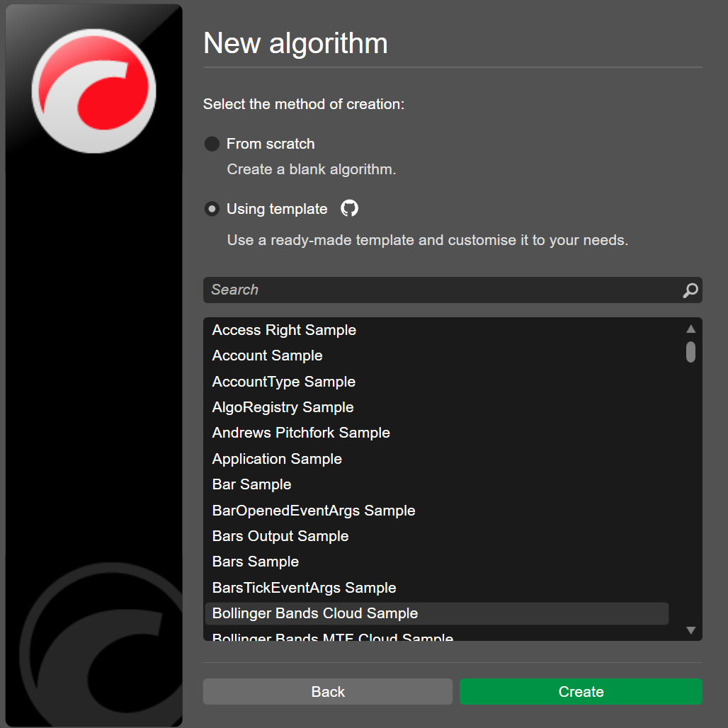
Task: Select the Application Sample entry
Action: (x=277, y=459)
